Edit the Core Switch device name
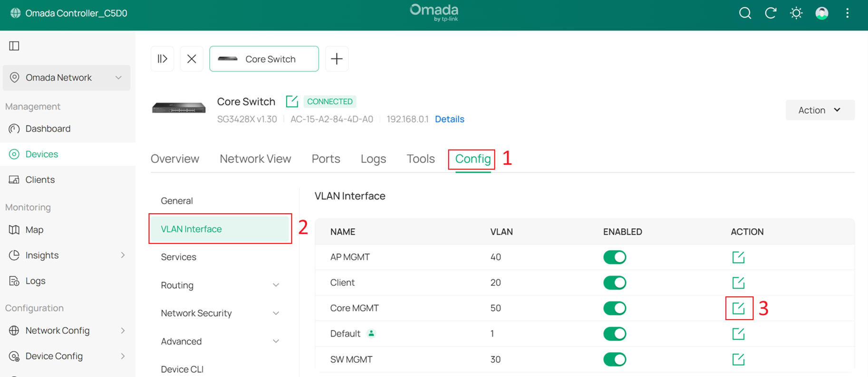 292,101
